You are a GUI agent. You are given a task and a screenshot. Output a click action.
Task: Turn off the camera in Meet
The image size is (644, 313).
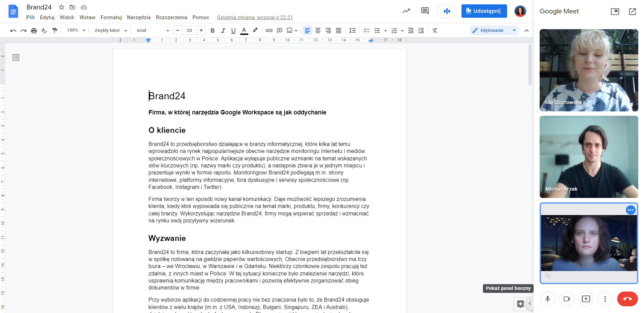click(x=567, y=299)
